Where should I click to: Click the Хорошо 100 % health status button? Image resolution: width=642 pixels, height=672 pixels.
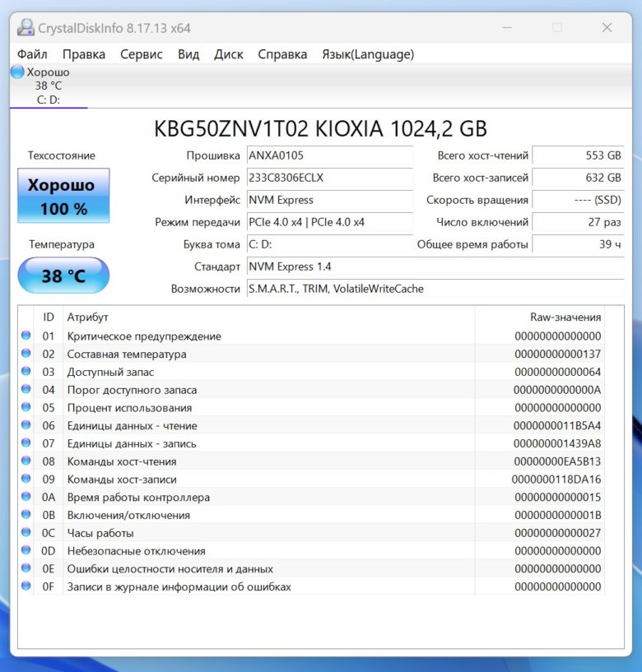63,196
